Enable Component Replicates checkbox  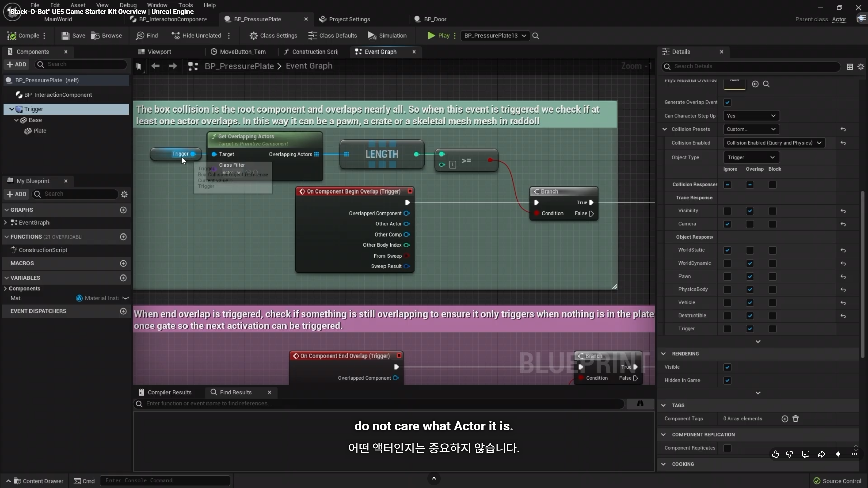pyautogui.click(x=727, y=448)
